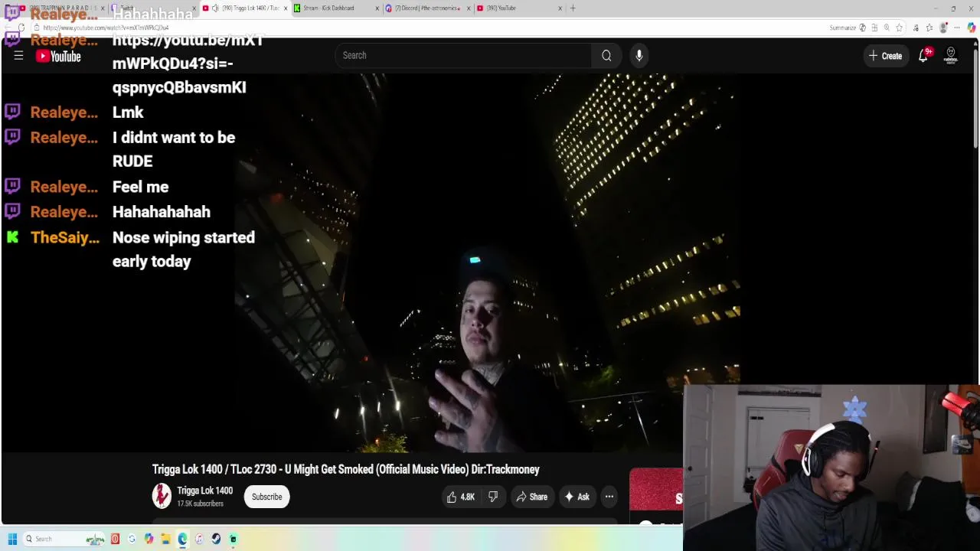Close the Kick Dashboard tab
980x551 pixels.
click(377, 8)
